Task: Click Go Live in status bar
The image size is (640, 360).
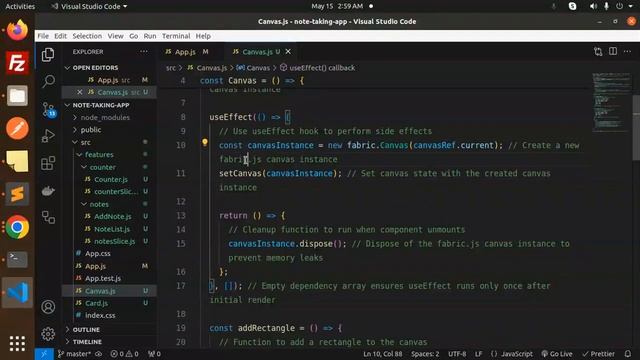Action: coord(557,354)
